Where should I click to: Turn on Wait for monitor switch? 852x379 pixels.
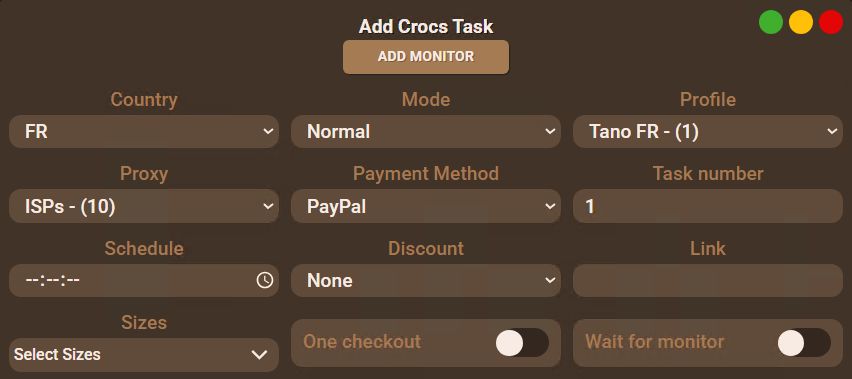[x=804, y=343]
